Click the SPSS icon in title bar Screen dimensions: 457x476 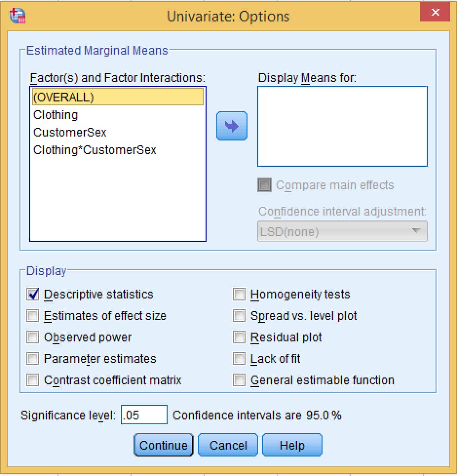tap(17, 16)
